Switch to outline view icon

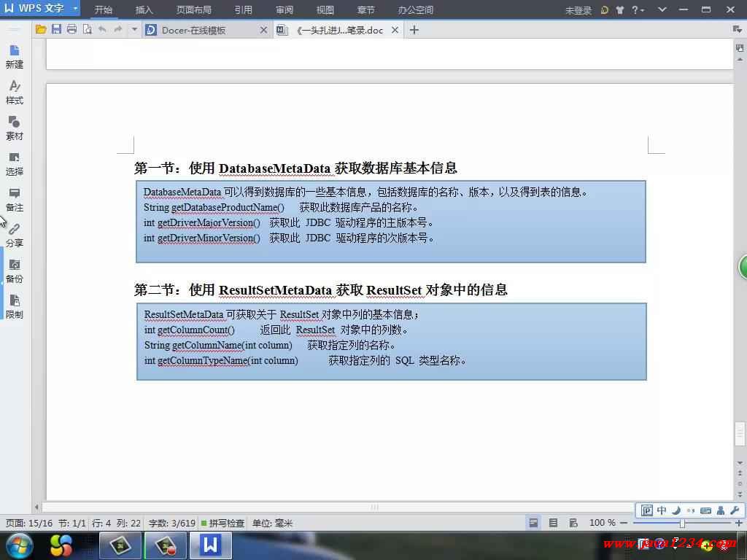[553, 522]
